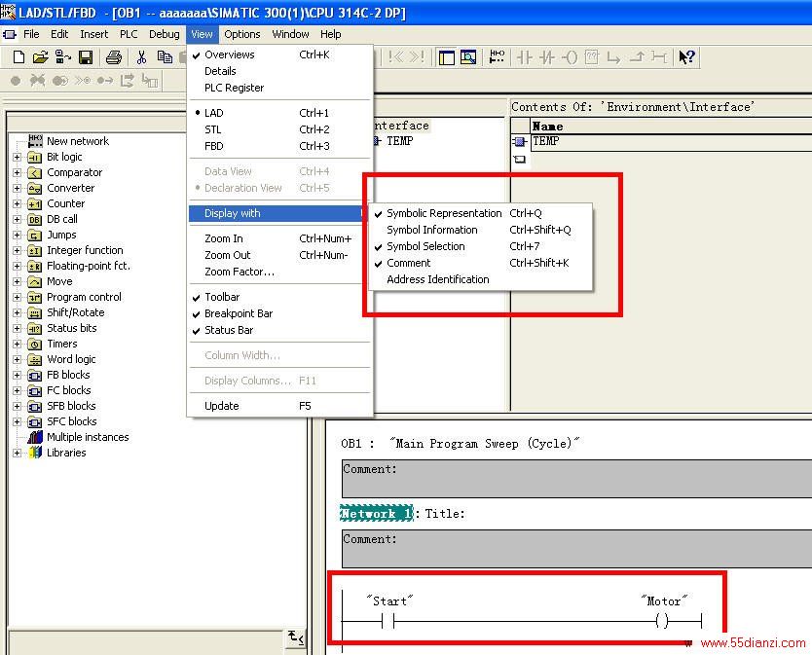Expand the Libraries tree node

tap(18, 453)
